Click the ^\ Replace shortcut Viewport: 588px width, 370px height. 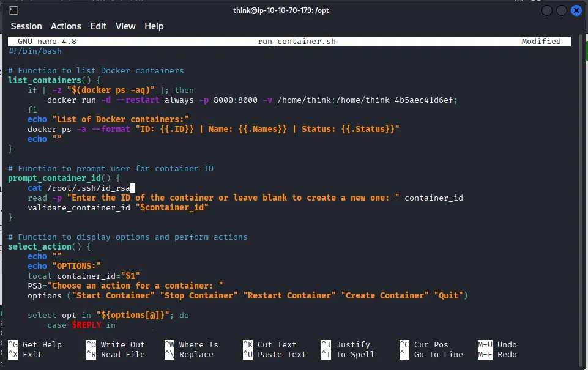click(x=189, y=354)
